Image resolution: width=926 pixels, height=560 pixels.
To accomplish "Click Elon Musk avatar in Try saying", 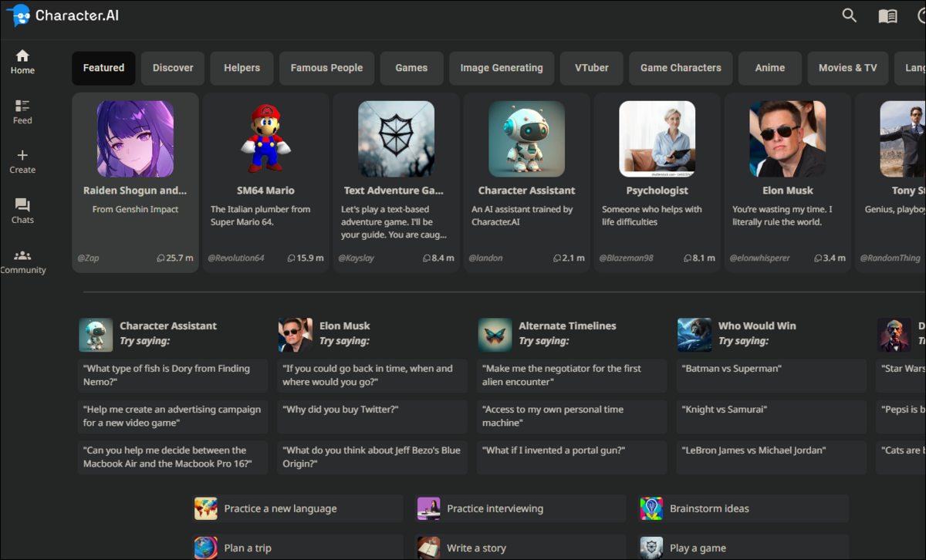I will [296, 335].
